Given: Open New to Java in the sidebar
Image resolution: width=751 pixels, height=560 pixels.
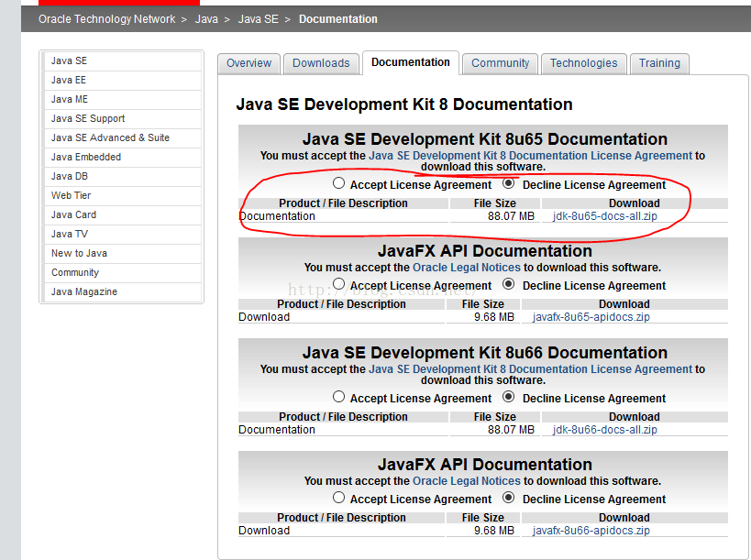Looking at the screenshot, I should click(122, 253).
